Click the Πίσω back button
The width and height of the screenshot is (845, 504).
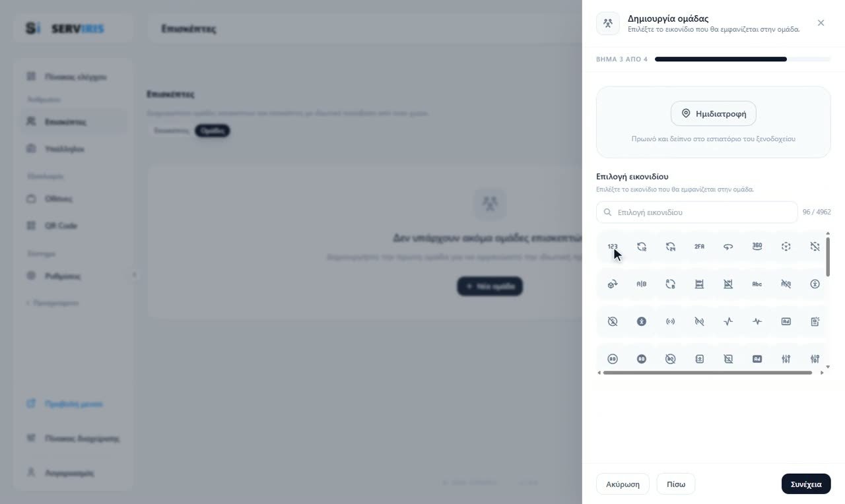pos(676,484)
